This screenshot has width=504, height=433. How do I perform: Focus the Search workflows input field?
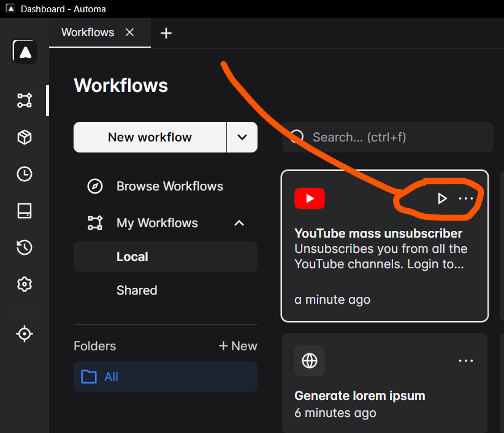coord(388,137)
